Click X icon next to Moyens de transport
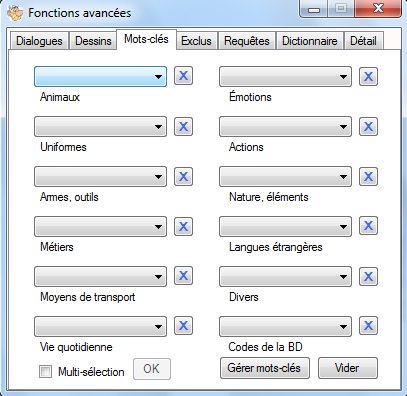 pyautogui.click(x=183, y=276)
